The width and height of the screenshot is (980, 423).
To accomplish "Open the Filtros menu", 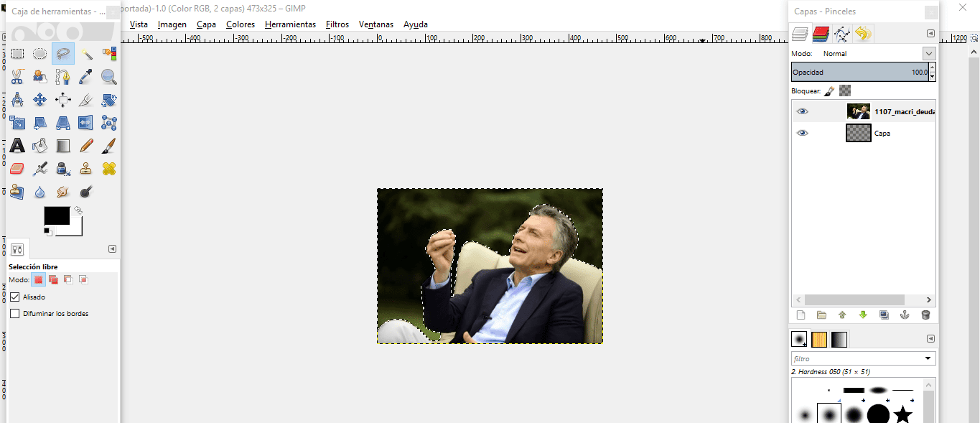I will click(337, 24).
